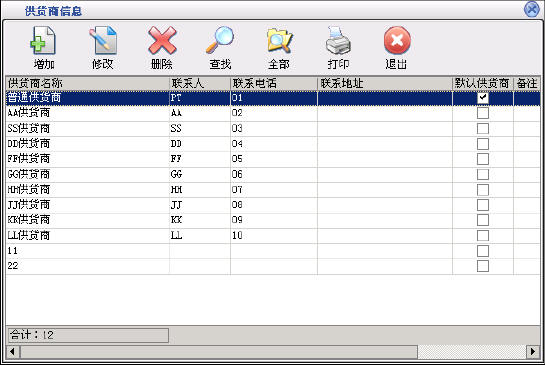Select the LL供货商 name cell
The height and width of the screenshot is (365, 545).
[x=88, y=235]
